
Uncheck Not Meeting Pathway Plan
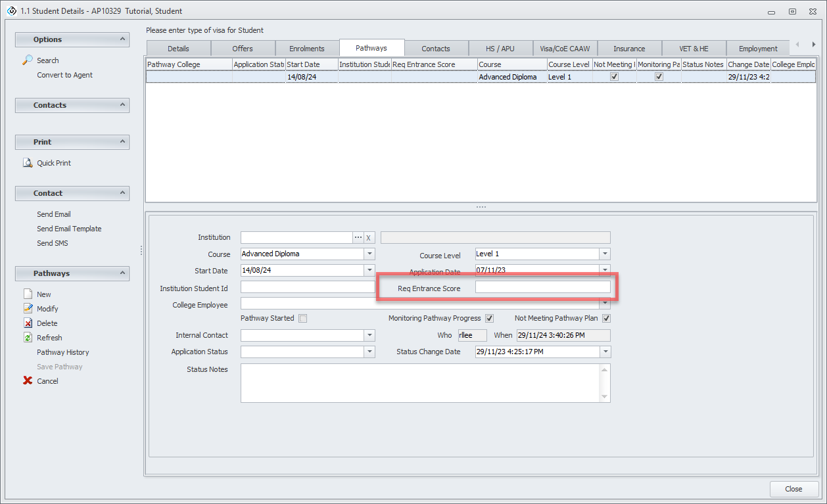point(606,319)
